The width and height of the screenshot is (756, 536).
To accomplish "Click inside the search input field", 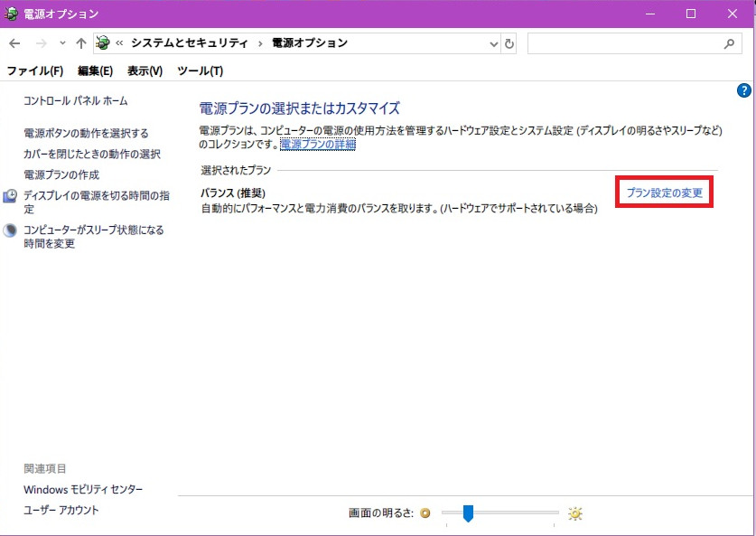I will pos(623,42).
